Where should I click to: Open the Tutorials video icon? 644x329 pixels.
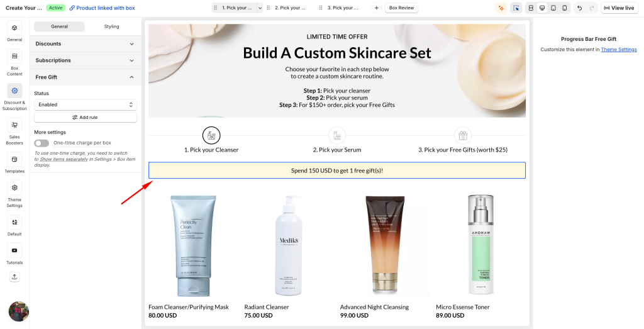14,250
